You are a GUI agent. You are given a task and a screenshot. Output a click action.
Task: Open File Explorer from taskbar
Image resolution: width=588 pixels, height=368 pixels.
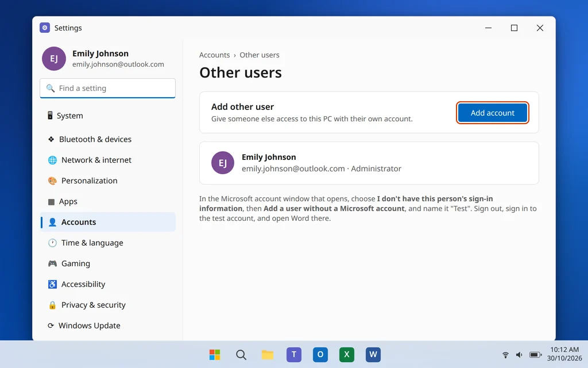tap(268, 354)
